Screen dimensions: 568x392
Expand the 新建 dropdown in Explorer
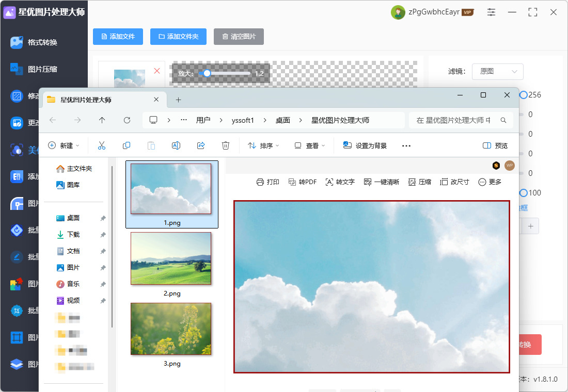(x=64, y=145)
